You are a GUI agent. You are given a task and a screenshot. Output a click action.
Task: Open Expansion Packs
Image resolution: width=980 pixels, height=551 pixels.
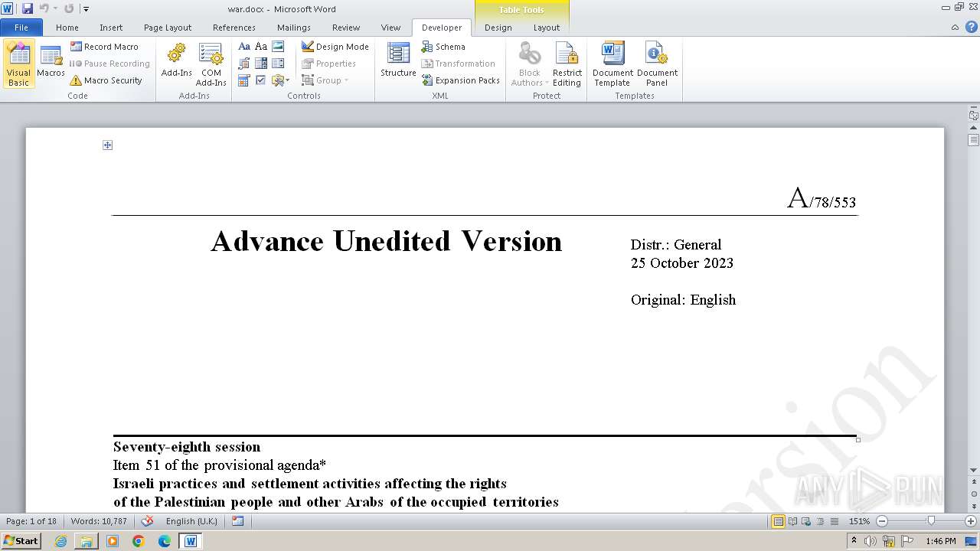click(460, 80)
